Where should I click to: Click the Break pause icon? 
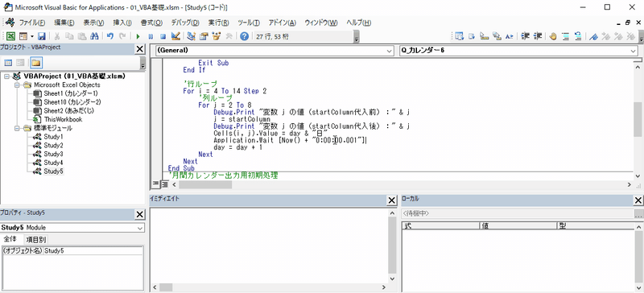[x=151, y=36]
